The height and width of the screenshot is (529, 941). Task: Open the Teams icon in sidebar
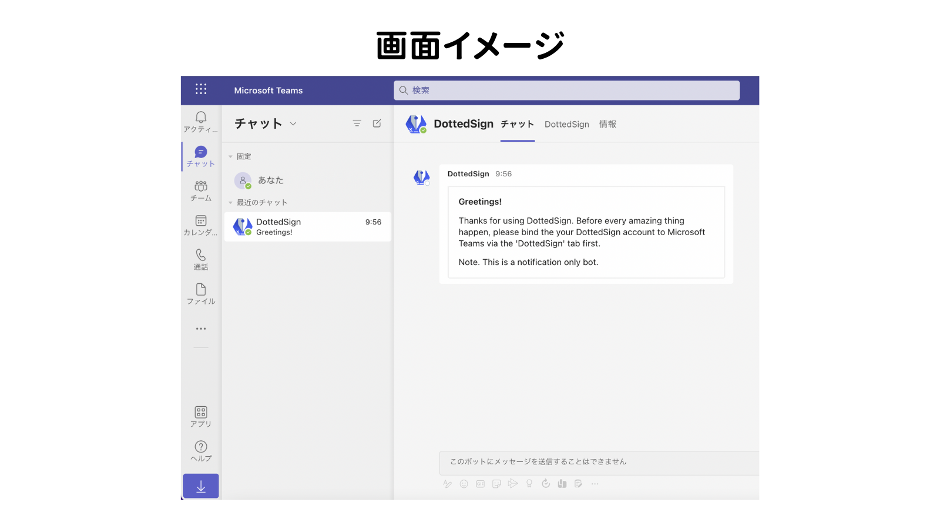200,190
